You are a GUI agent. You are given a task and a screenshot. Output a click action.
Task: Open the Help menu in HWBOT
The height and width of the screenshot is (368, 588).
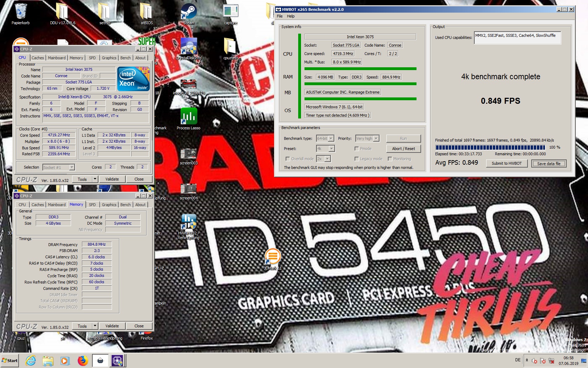click(x=291, y=16)
